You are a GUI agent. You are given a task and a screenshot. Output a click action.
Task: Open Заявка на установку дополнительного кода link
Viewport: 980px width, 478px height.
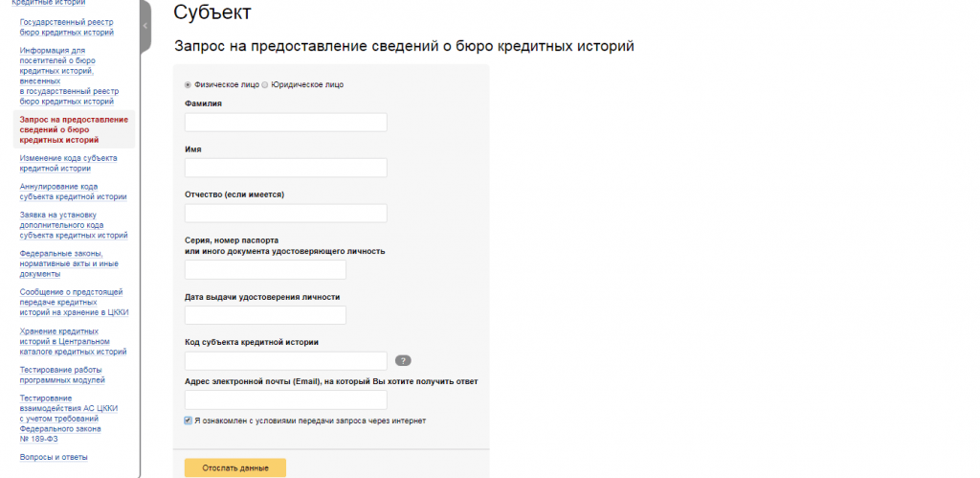pos(73,225)
